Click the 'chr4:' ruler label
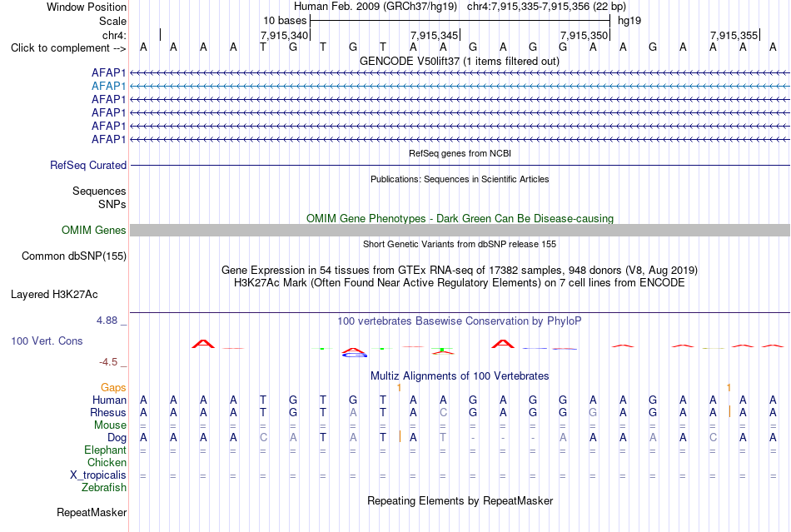The image size is (791, 532). 114,35
